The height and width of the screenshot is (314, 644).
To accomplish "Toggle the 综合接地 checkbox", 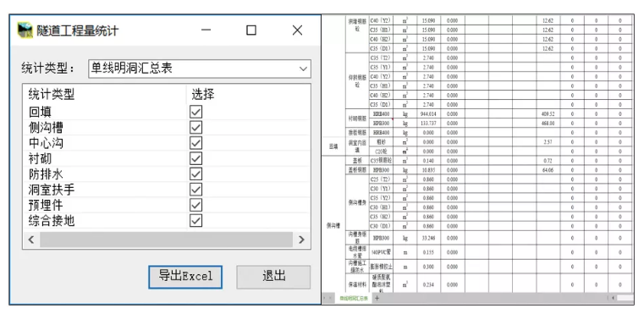I will pyautogui.click(x=196, y=221).
